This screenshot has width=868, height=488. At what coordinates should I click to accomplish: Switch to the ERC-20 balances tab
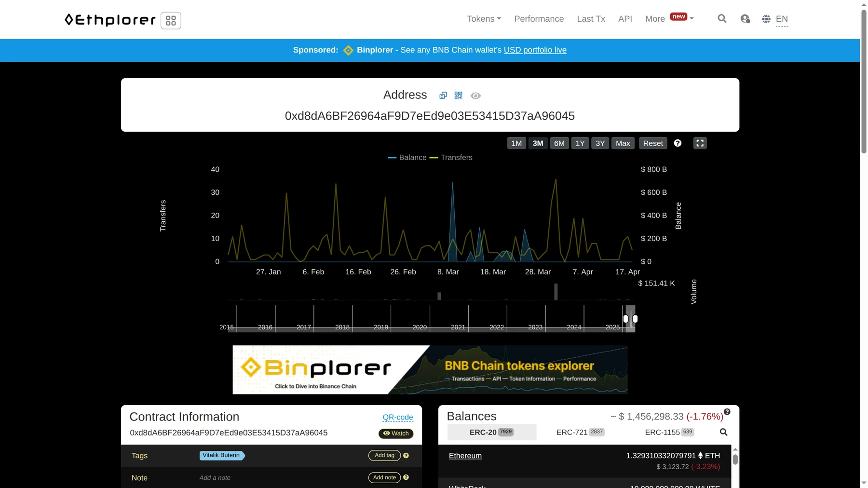tap(492, 432)
